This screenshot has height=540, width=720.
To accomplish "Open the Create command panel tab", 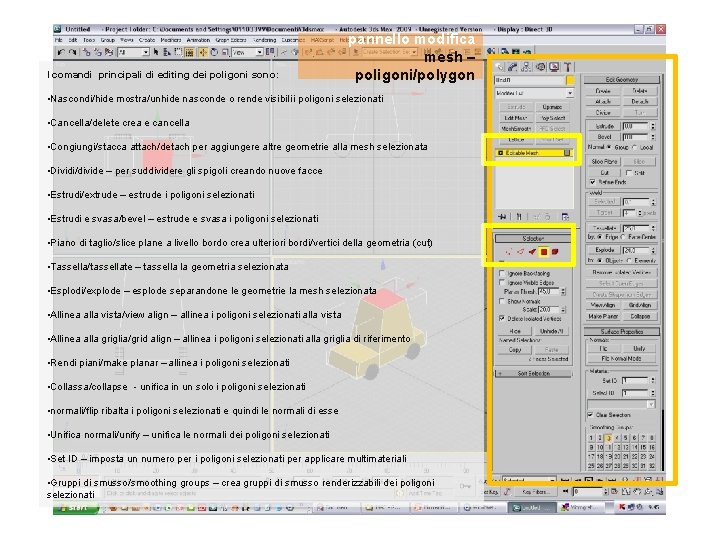I will tap(500, 67).
